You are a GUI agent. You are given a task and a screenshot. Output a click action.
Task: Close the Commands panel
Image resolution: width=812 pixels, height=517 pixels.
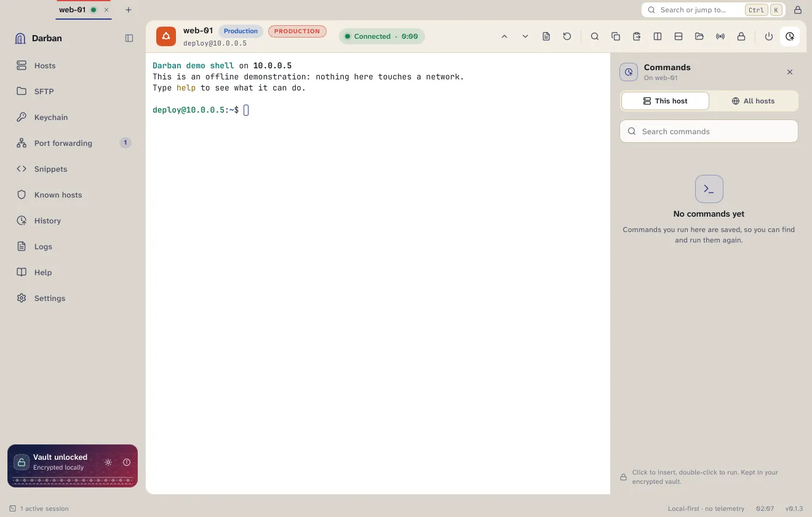790,72
